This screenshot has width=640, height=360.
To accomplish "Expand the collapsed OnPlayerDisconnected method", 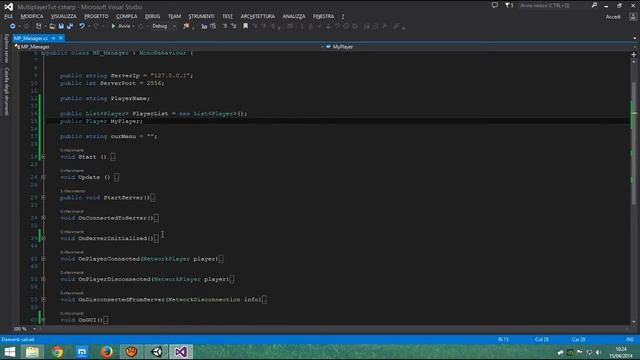I will tap(43, 279).
